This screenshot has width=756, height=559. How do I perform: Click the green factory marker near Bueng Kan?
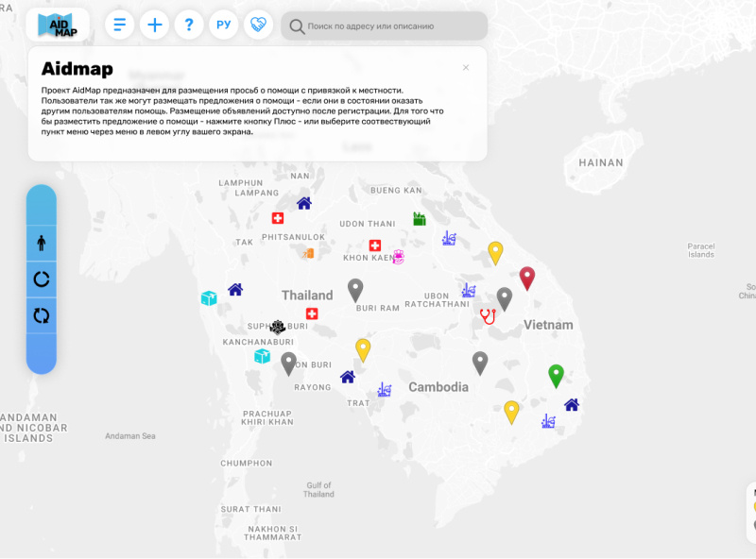click(x=420, y=217)
